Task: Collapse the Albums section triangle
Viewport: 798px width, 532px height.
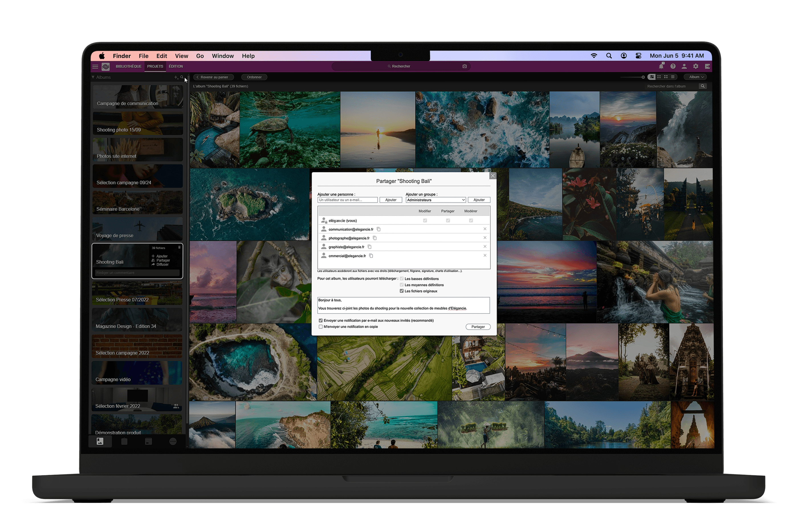Action: 93,77
